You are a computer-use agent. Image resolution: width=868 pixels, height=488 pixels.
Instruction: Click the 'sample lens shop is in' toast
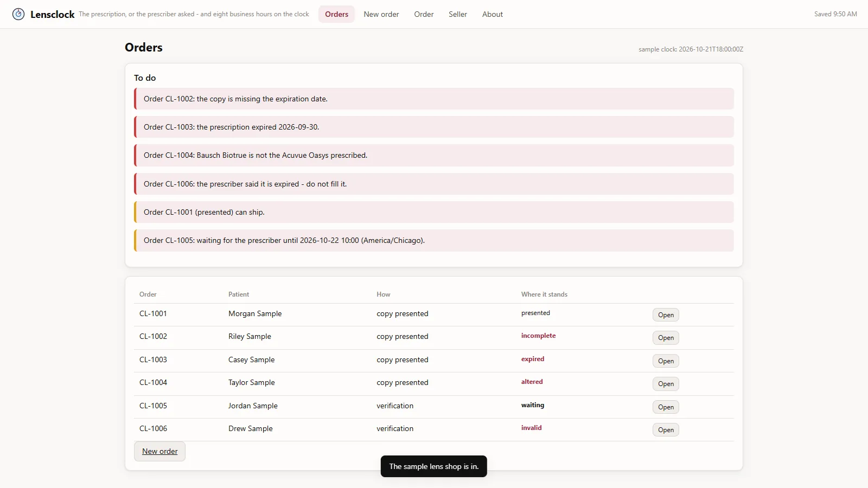[x=434, y=466]
